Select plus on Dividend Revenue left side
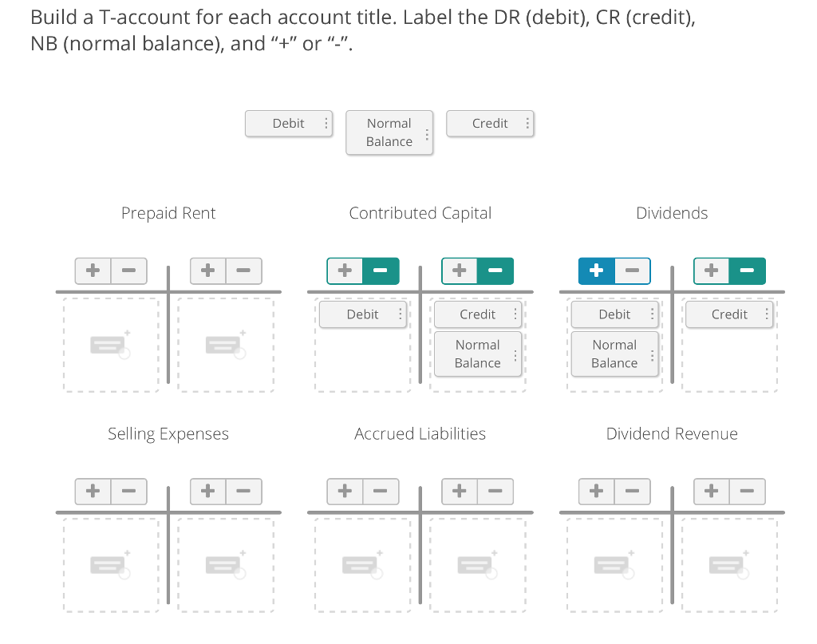This screenshot has width=817, height=644. (597, 491)
